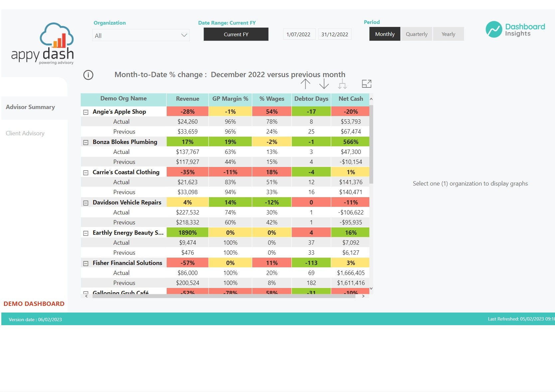Go to the Client Advisory page
Image resolution: width=555 pixels, height=392 pixels.
tap(25, 133)
